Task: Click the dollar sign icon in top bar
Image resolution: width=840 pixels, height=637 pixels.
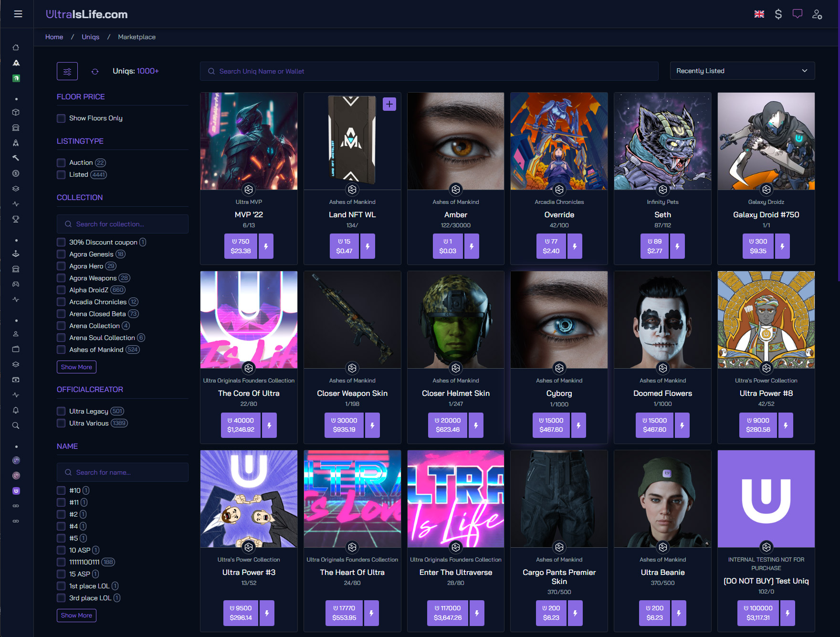Action: click(778, 14)
